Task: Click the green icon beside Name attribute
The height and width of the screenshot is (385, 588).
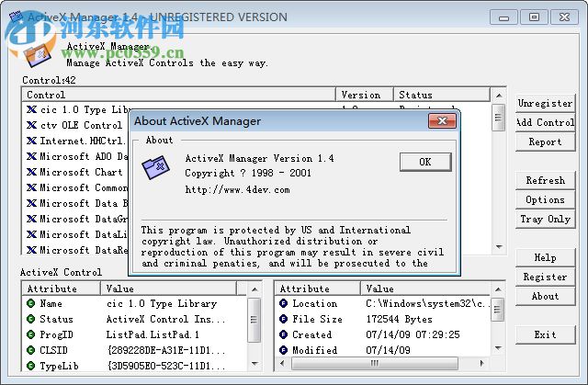Action: pos(31,303)
